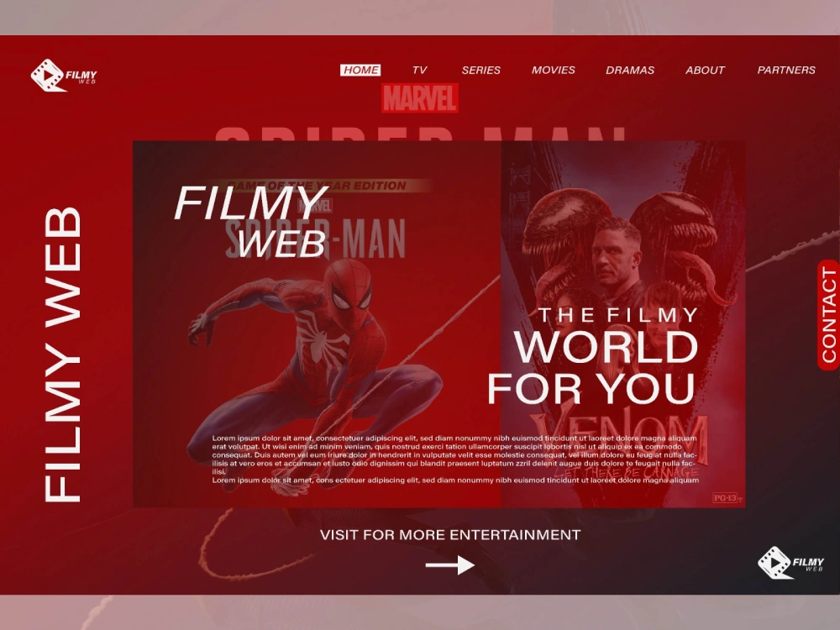Click the italic FILMY WEB text on the poster
The width and height of the screenshot is (840, 630).
pyautogui.click(x=250, y=221)
